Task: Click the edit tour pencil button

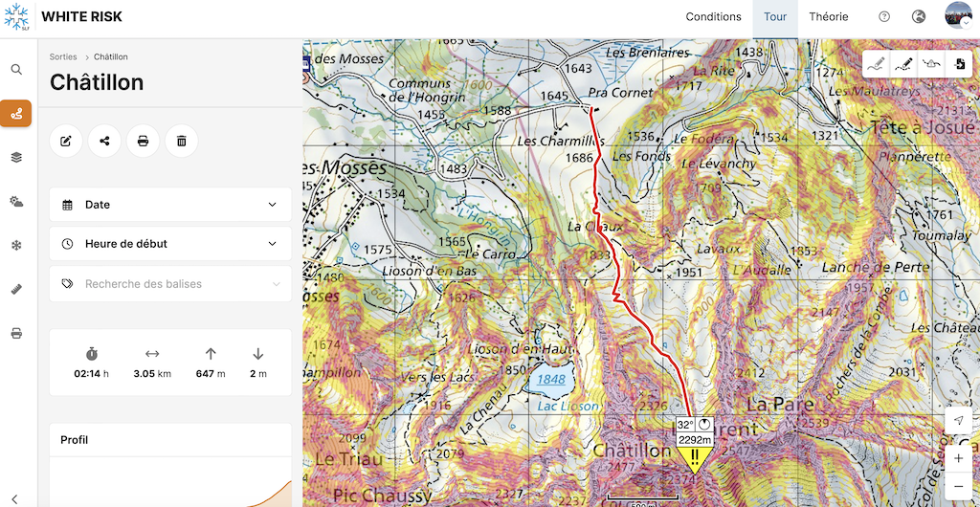Action: click(x=66, y=142)
